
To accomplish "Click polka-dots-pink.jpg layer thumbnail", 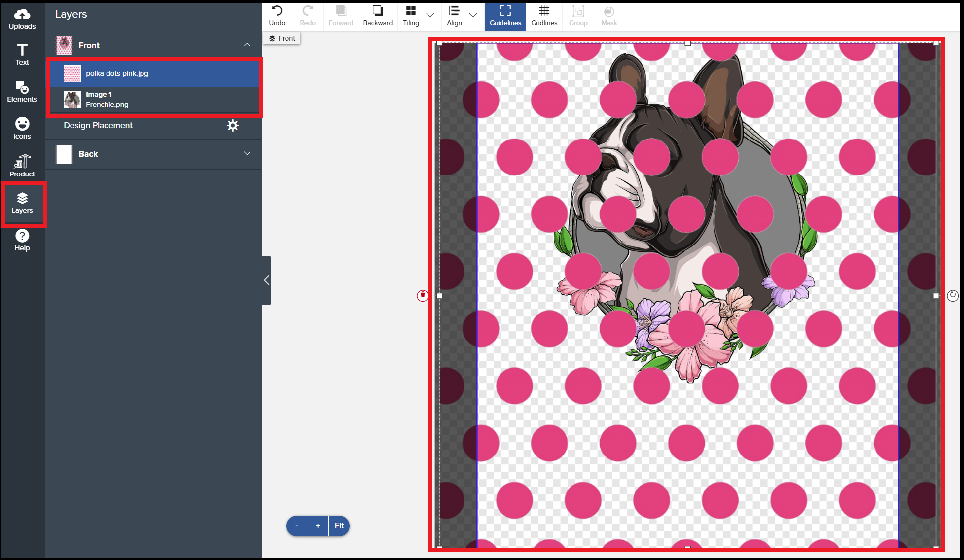I will point(72,73).
